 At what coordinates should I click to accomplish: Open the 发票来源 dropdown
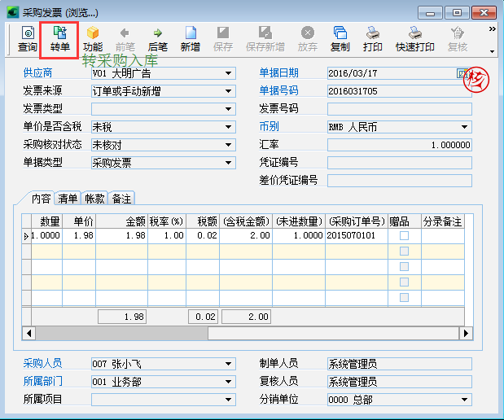tap(228, 91)
